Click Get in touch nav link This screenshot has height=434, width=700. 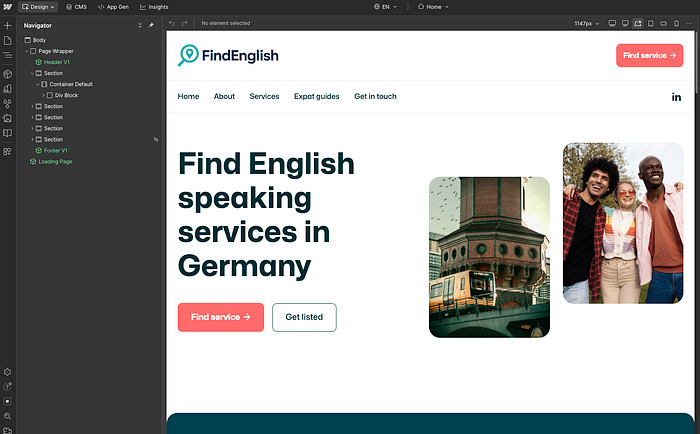[x=375, y=96]
